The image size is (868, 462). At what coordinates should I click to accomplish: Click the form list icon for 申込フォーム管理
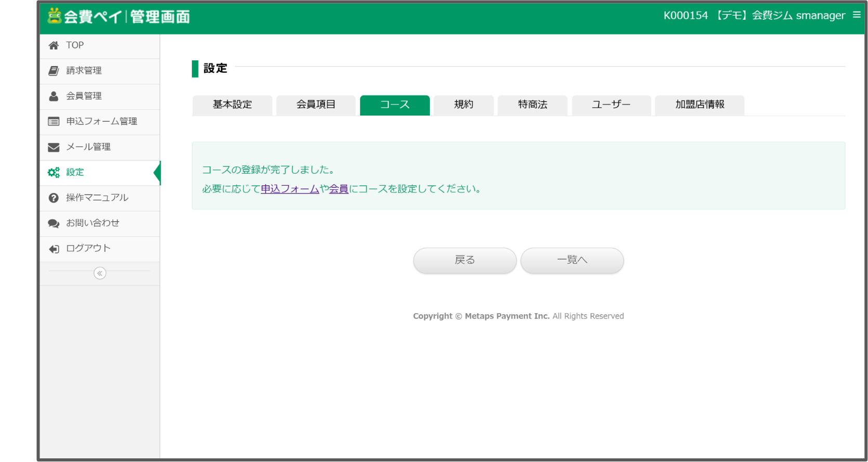click(x=54, y=122)
